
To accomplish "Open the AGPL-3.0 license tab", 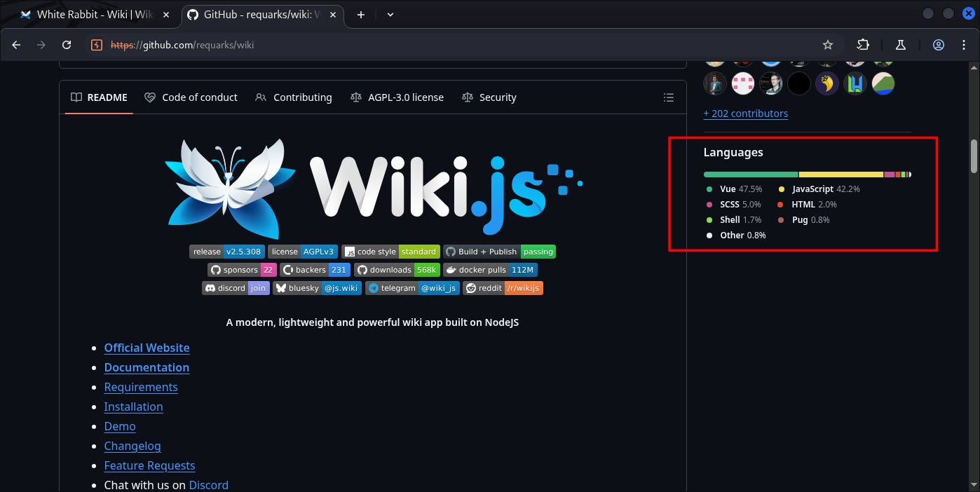I will (x=397, y=97).
